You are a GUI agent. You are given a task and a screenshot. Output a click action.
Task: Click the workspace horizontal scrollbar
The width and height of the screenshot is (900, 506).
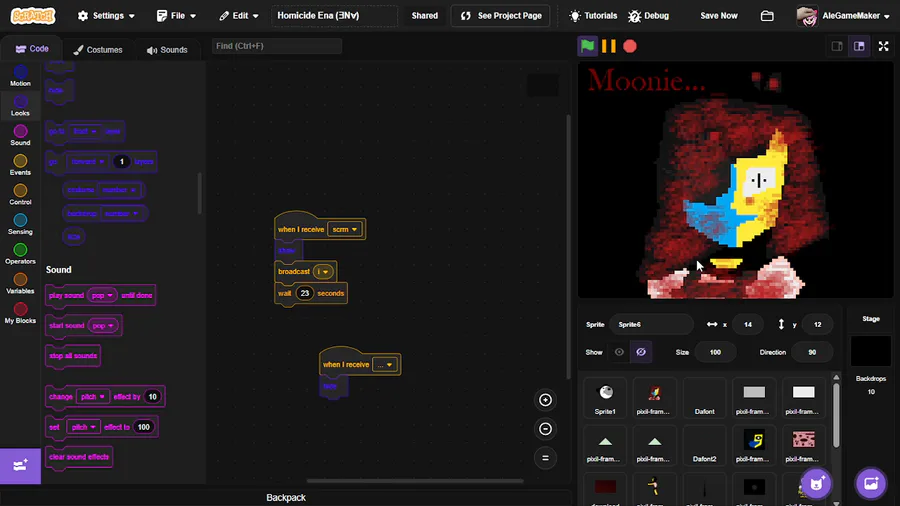pyautogui.click(x=414, y=481)
